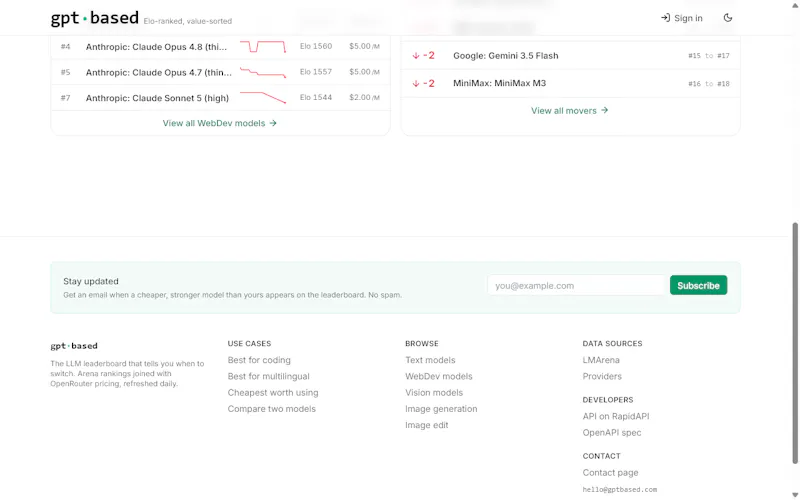Open API on RapidAPI link

616,416
